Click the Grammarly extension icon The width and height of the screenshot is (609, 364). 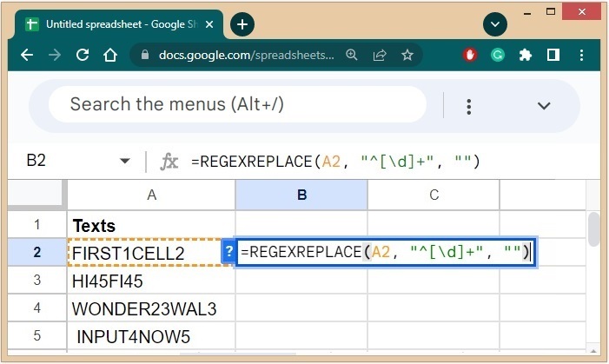pyautogui.click(x=498, y=55)
